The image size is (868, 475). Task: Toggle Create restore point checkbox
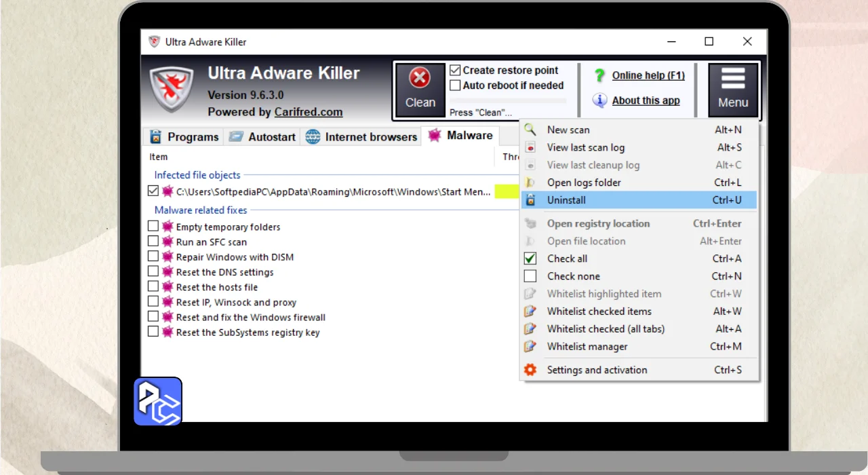click(x=455, y=71)
